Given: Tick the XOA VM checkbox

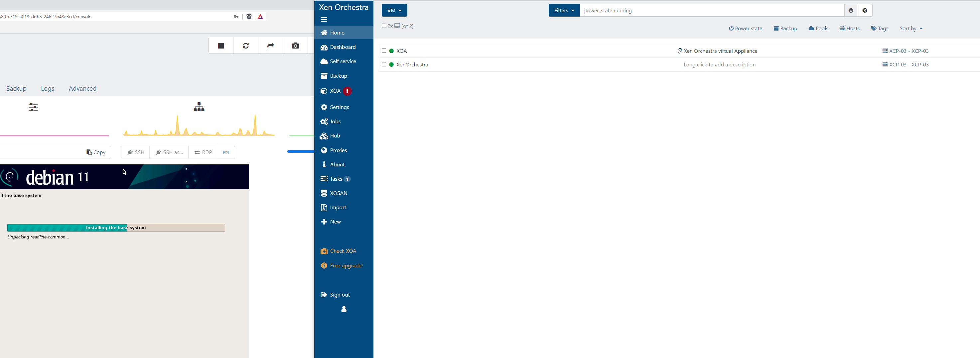Looking at the screenshot, I should point(384,50).
